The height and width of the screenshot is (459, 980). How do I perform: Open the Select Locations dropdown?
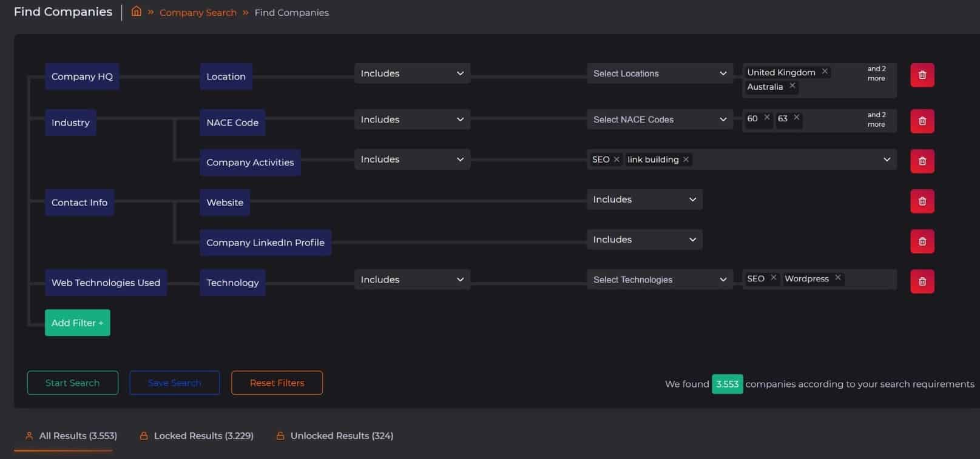659,73
